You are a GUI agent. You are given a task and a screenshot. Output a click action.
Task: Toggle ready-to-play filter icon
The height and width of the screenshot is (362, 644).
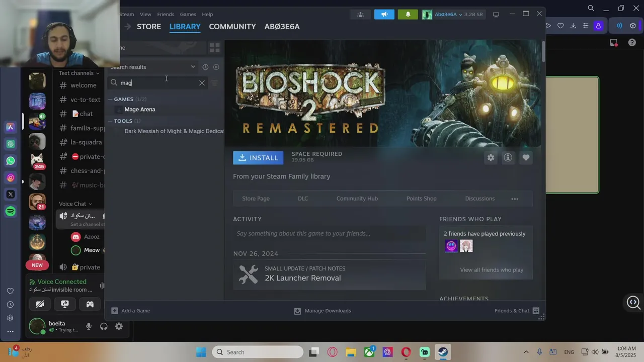point(216,67)
